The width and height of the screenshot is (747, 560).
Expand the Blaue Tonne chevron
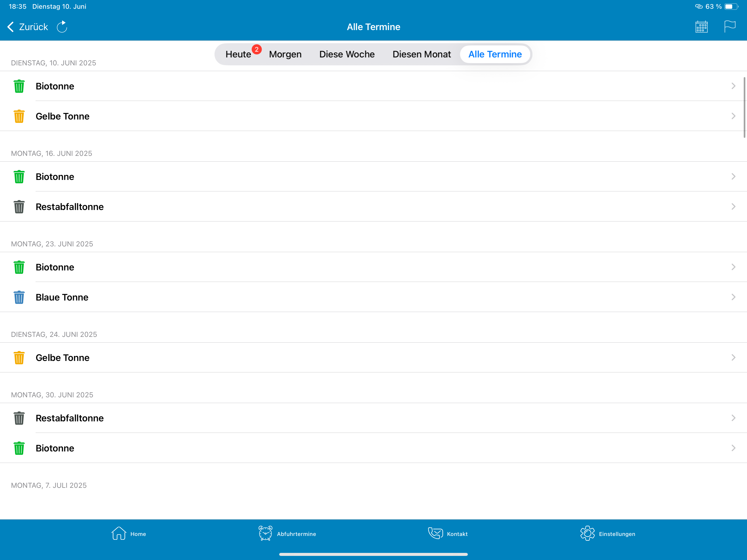pos(733,297)
